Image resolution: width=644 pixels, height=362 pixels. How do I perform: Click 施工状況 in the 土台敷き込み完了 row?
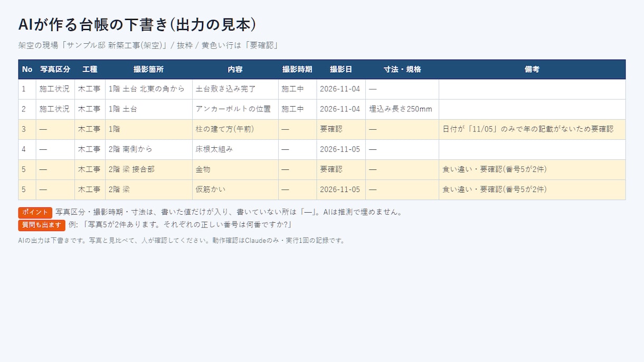(54, 89)
